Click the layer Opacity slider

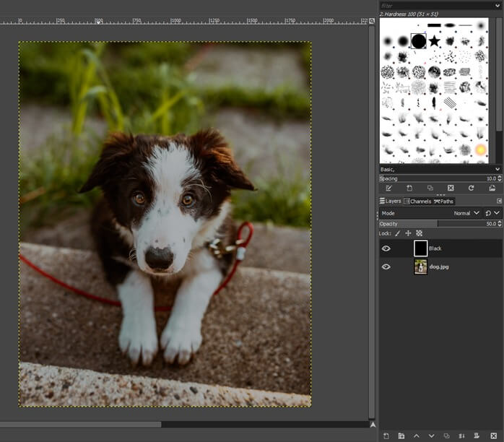433,224
